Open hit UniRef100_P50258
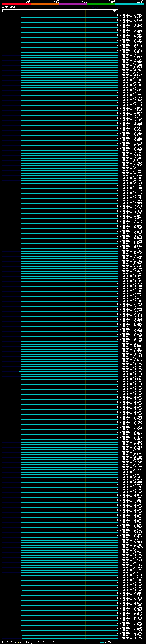 131,379
